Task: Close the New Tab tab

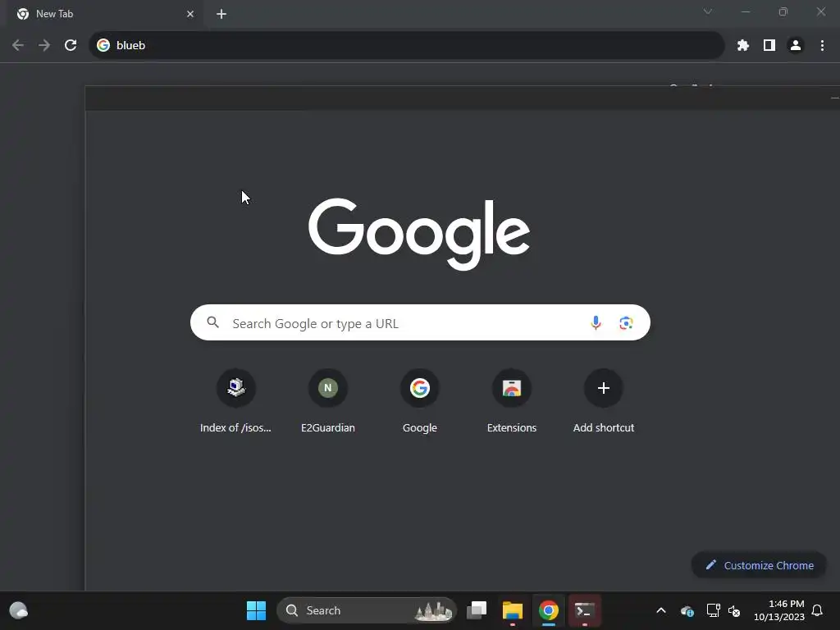Action: click(x=190, y=14)
